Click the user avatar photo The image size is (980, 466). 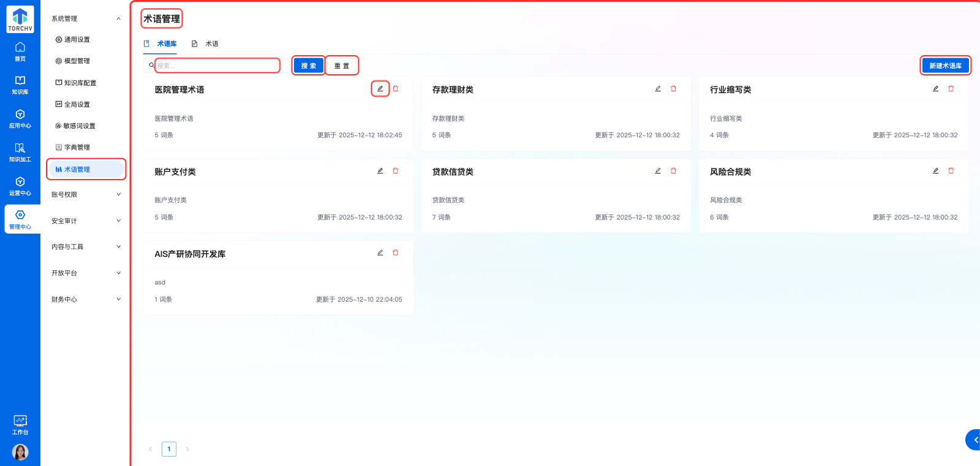point(20,452)
